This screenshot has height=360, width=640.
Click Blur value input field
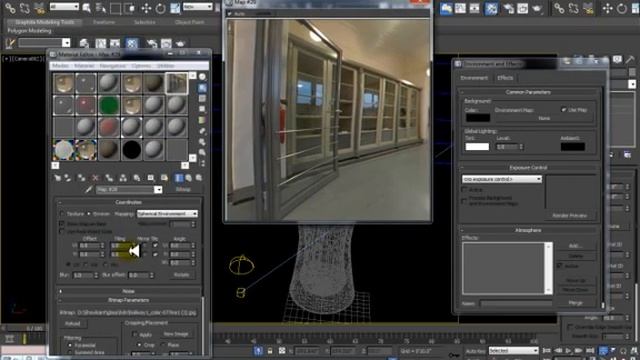pos(82,276)
